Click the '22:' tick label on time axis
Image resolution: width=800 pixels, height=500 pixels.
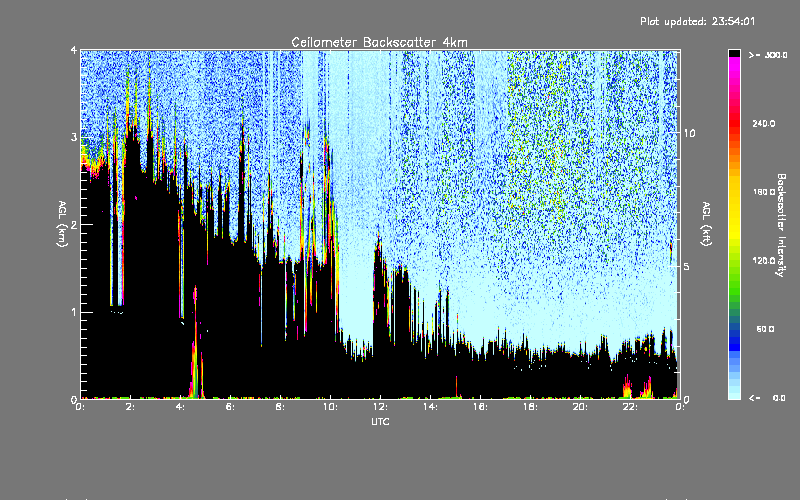630,407
